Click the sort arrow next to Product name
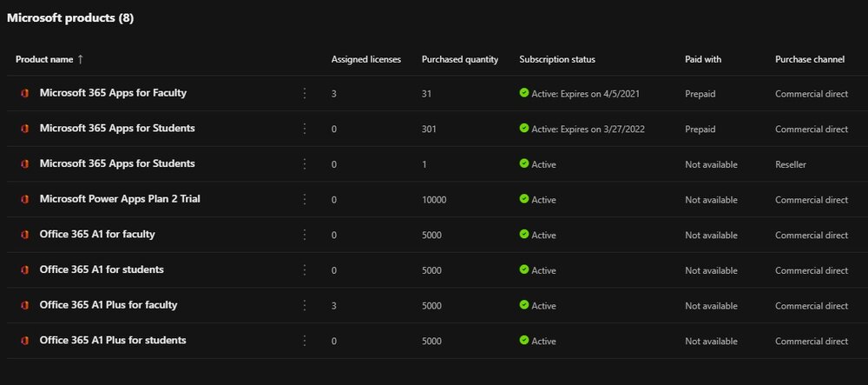This screenshot has height=385, width=868. coord(80,59)
